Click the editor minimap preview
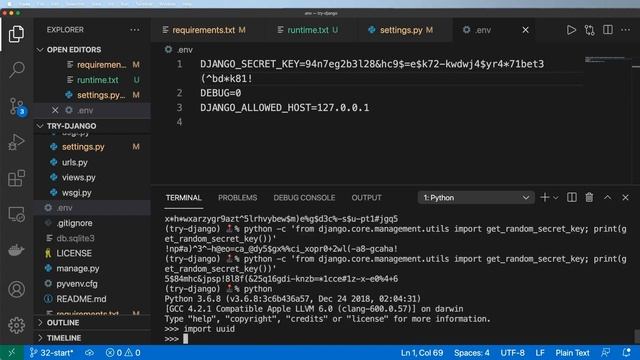640x360 pixels. (605, 60)
